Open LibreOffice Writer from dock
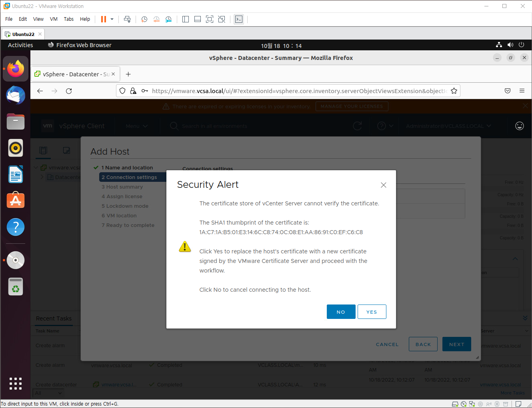The width and height of the screenshot is (532, 408). [16, 174]
